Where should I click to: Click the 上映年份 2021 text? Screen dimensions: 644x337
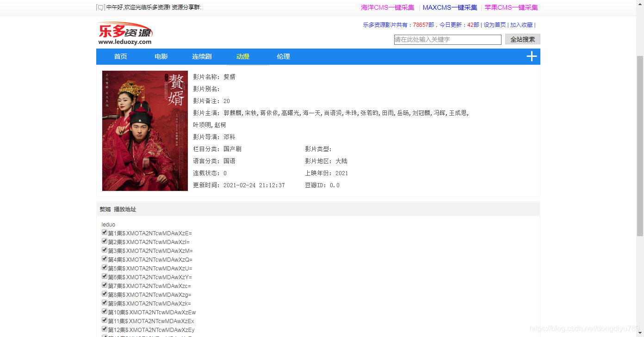click(x=327, y=173)
